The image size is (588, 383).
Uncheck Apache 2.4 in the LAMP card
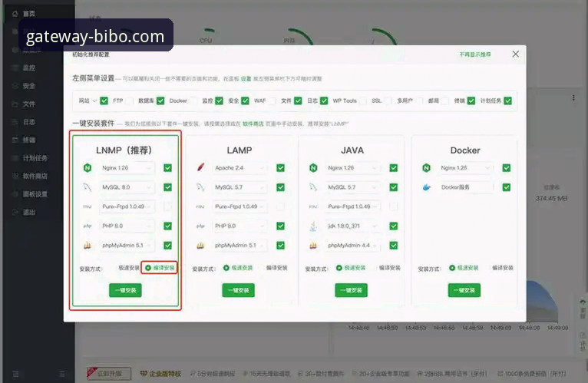pos(280,167)
